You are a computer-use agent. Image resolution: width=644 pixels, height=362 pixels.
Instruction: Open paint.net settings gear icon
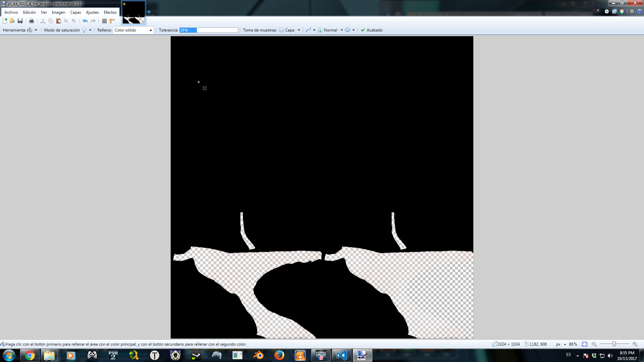tap(632, 11)
